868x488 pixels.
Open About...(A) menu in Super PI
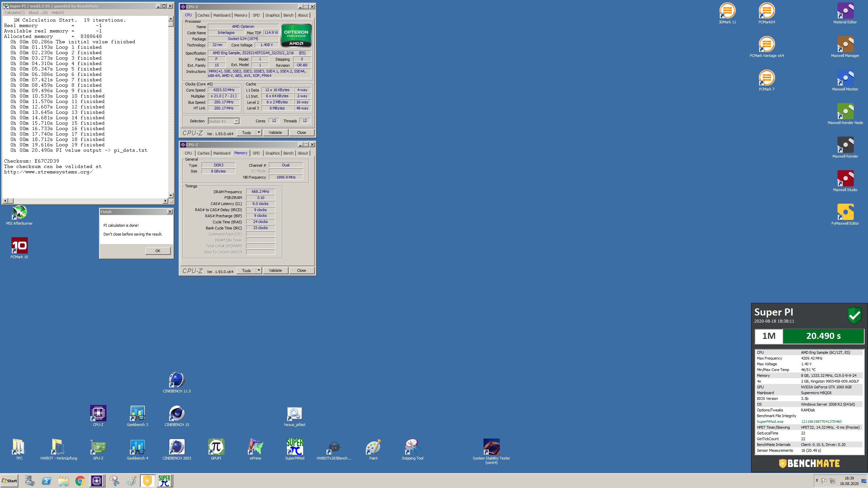38,13
